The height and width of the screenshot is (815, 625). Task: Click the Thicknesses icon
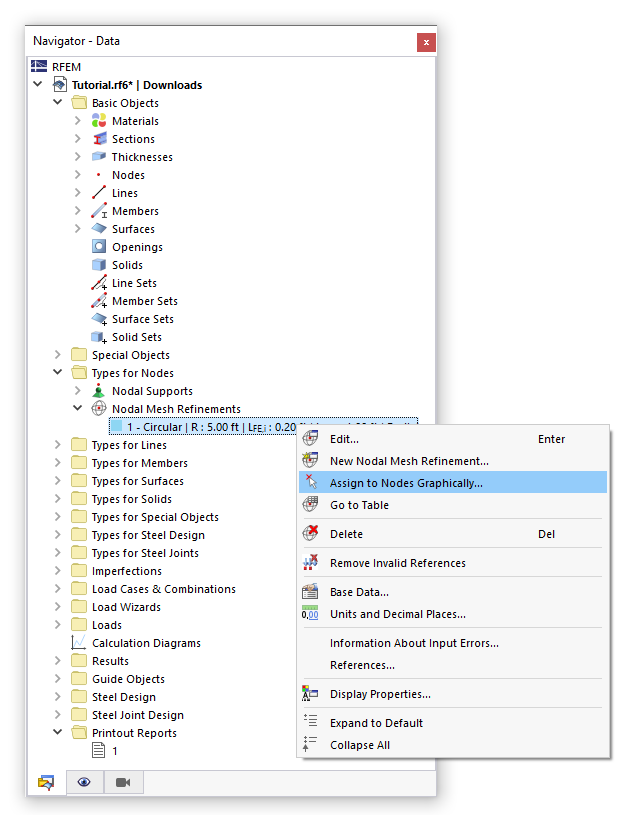99,156
